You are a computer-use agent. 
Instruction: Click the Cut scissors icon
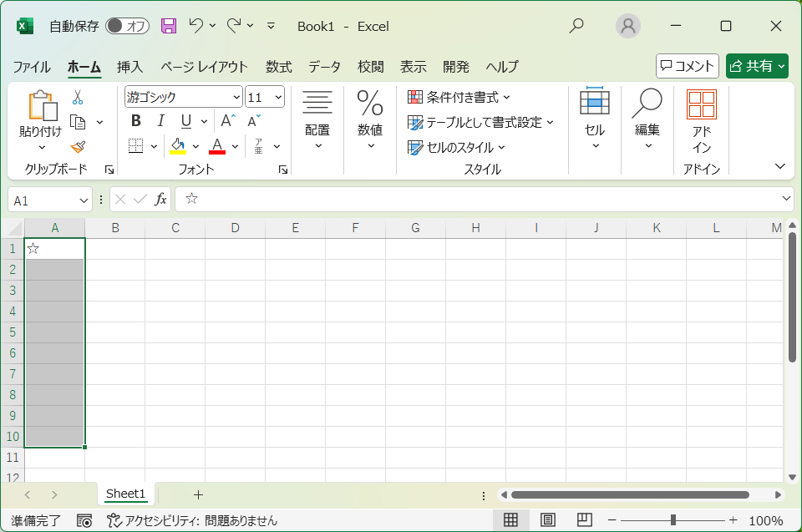click(78, 97)
